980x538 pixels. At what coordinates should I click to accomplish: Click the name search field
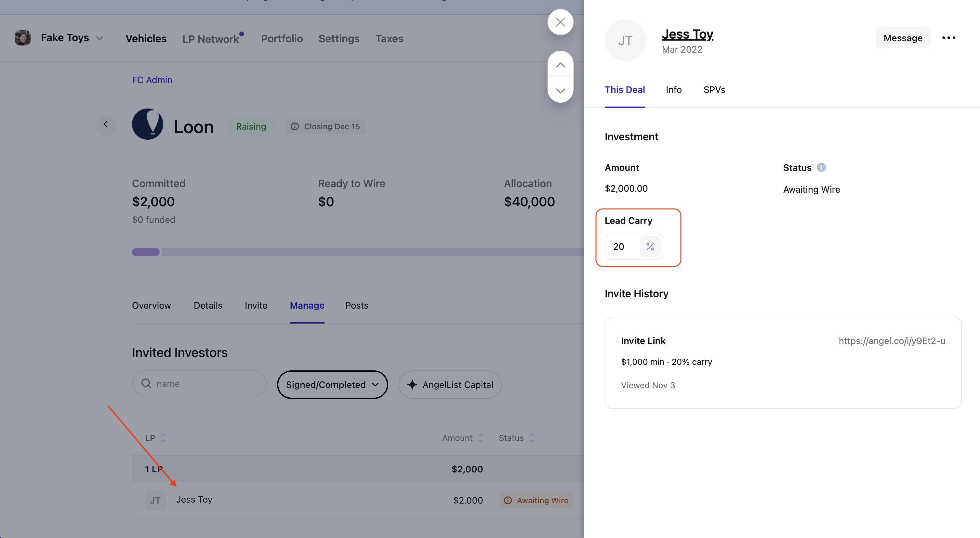(199, 383)
